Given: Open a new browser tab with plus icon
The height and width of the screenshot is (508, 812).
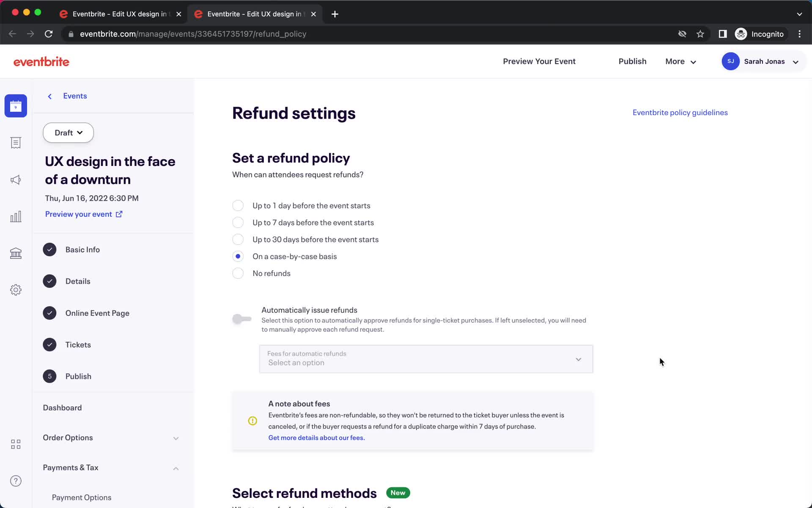Looking at the screenshot, I should (x=335, y=14).
